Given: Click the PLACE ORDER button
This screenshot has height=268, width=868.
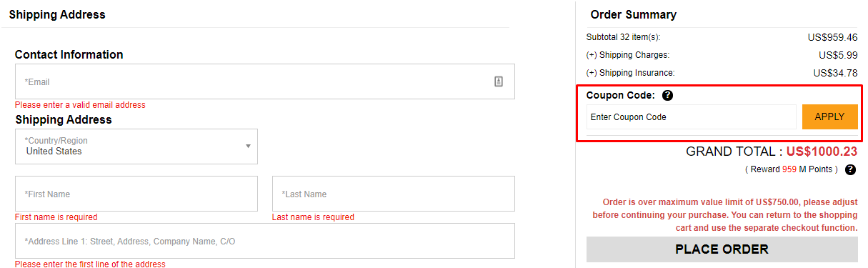Looking at the screenshot, I should coord(722,249).
